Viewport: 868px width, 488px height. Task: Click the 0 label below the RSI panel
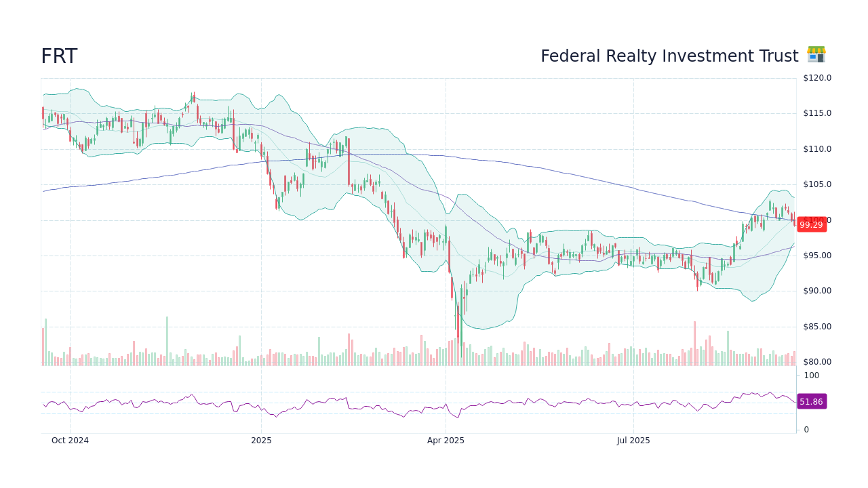tap(806, 429)
